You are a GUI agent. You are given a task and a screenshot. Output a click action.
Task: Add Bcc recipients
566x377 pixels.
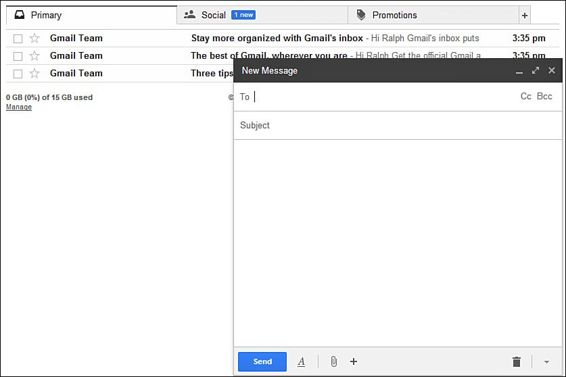[x=544, y=96]
